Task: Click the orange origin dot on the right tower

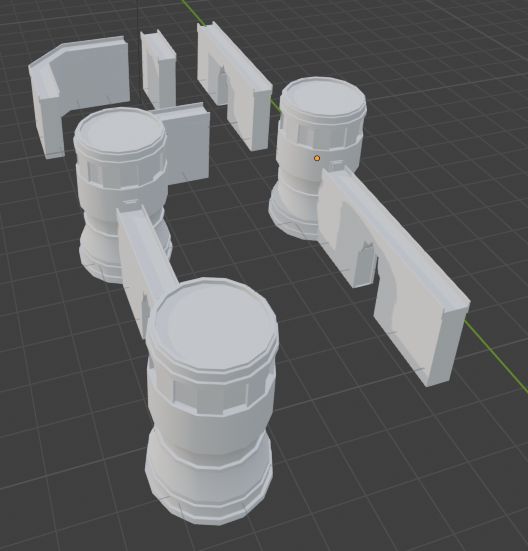Action: click(x=317, y=158)
